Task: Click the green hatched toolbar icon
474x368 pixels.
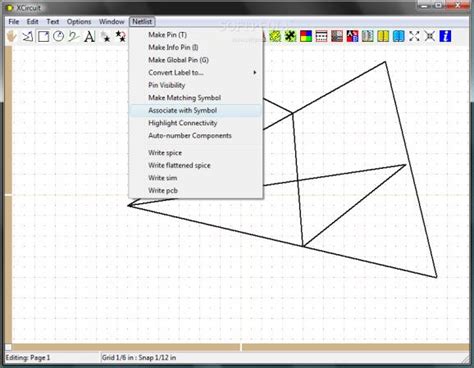Action: point(275,36)
